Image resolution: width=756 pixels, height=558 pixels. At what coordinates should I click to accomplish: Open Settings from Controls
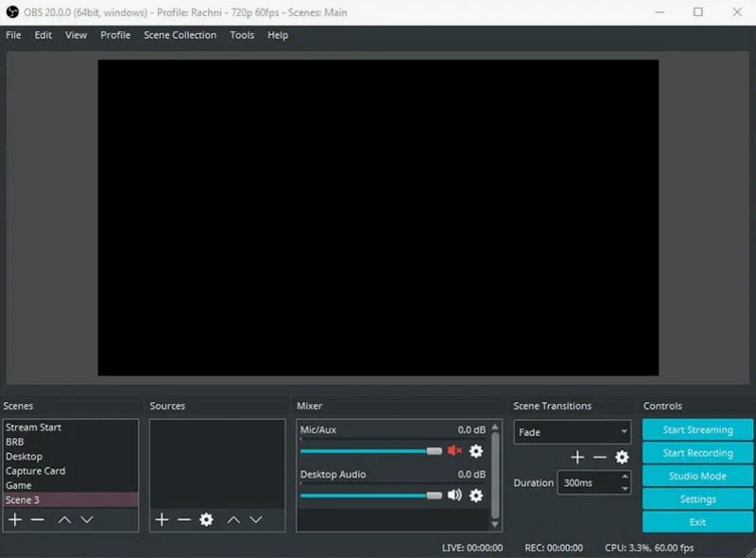[697, 499]
